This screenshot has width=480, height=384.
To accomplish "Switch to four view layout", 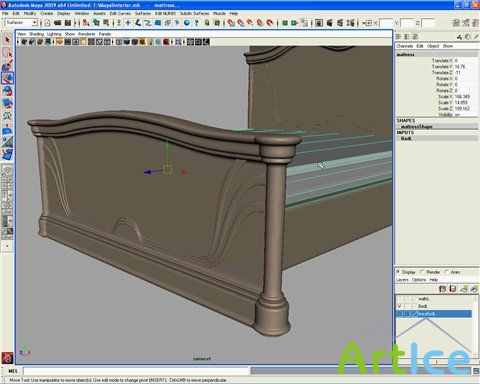I will click(x=7, y=182).
